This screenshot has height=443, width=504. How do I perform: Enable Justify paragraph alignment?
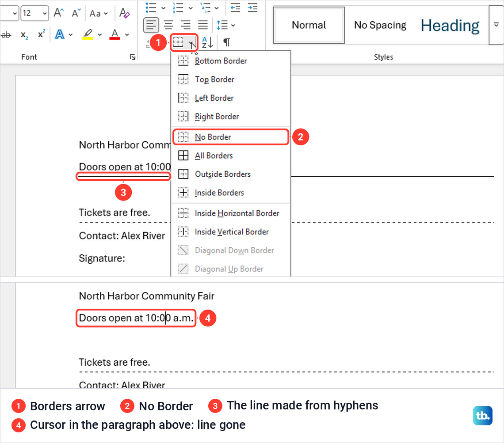203,25
